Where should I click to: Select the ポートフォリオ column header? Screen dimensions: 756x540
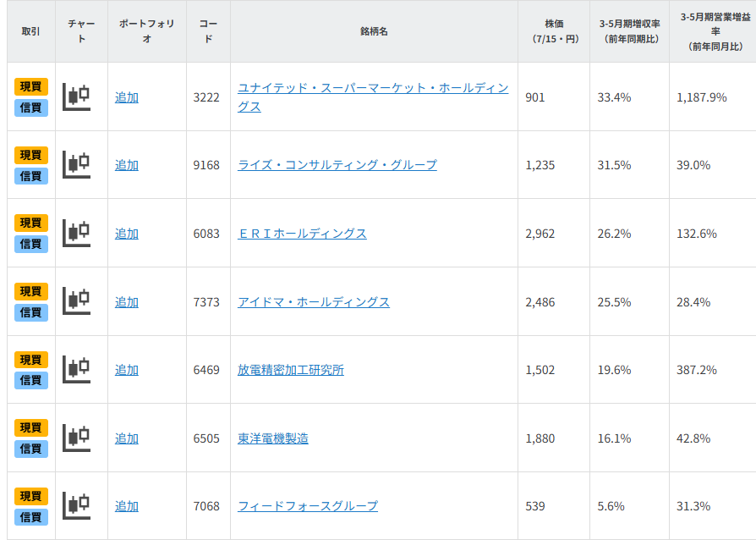click(147, 31)
